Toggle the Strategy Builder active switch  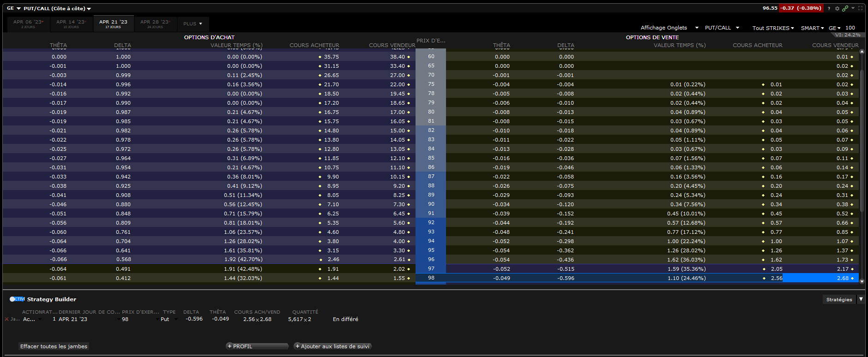coord(17,299)
